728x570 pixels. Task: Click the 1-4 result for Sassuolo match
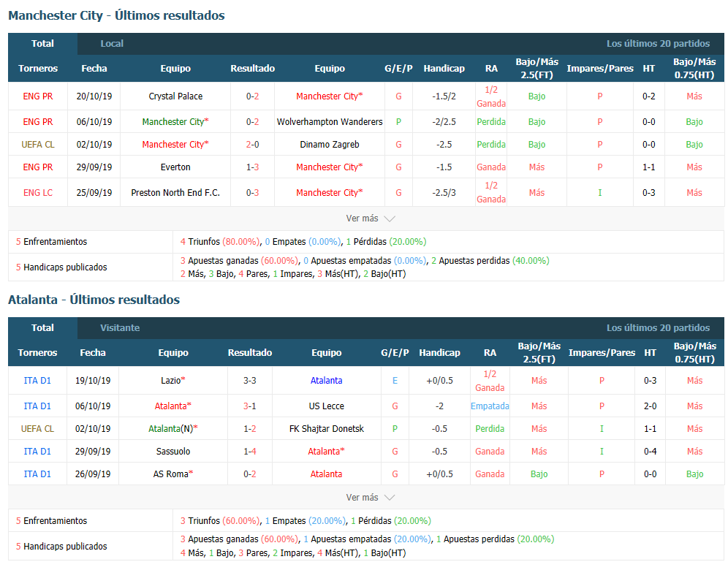(x=250, y=451)
